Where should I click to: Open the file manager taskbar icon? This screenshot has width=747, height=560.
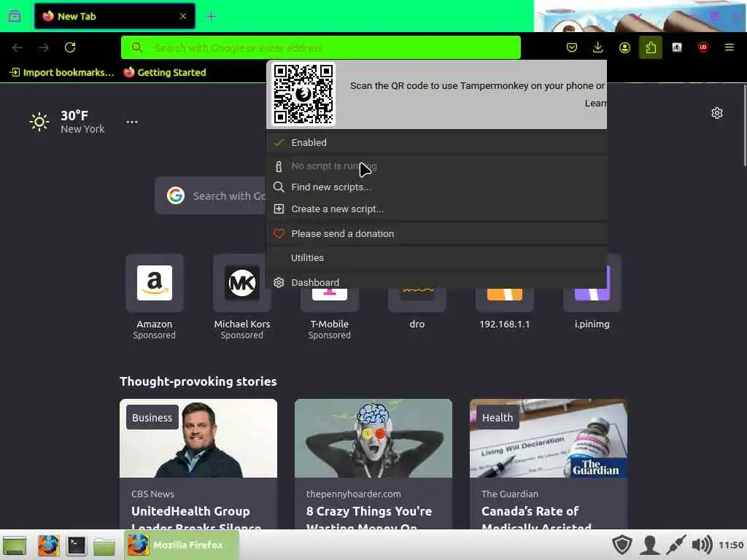tap(104, 546)
